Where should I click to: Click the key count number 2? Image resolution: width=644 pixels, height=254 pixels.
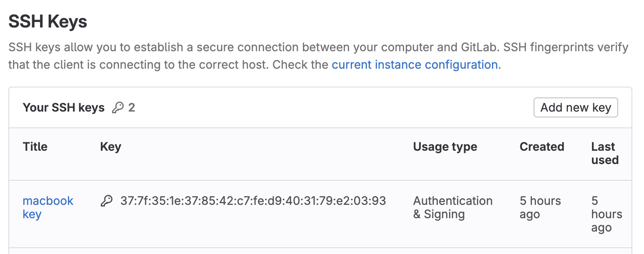point(132,108)
